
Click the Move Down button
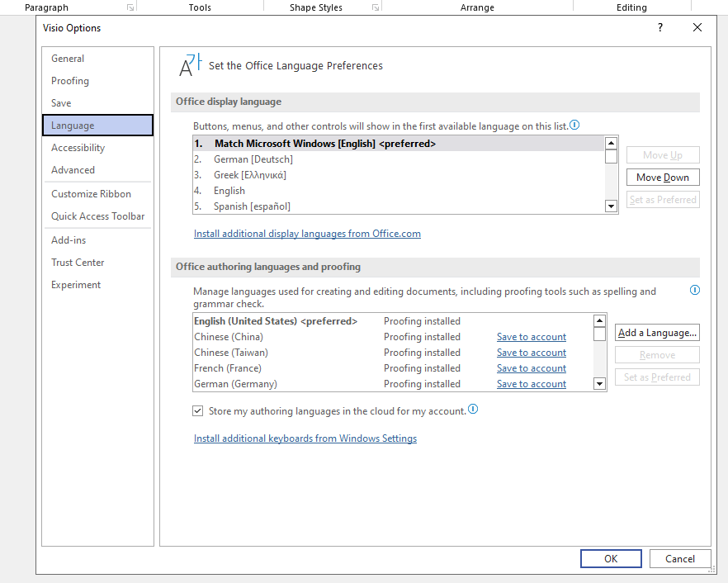663,178
